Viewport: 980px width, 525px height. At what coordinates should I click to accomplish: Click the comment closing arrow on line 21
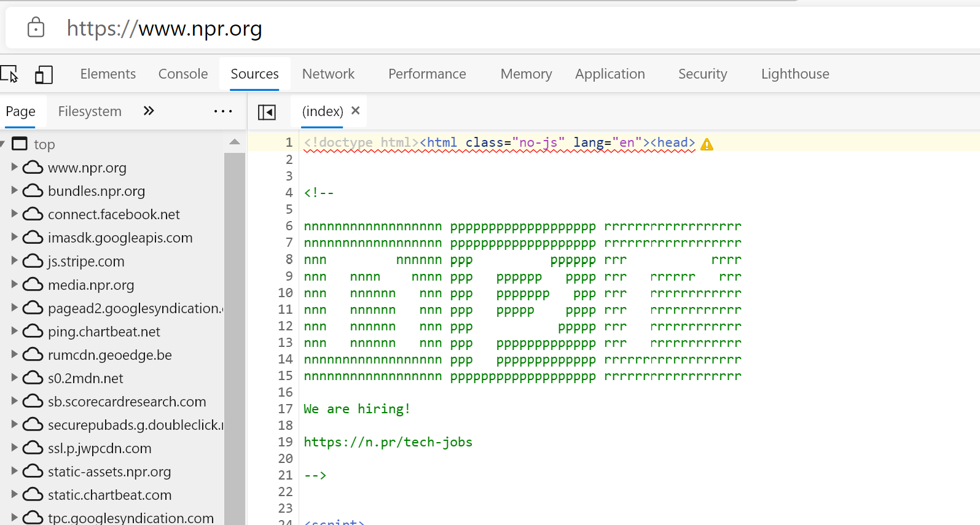click(x=315, y=475)
